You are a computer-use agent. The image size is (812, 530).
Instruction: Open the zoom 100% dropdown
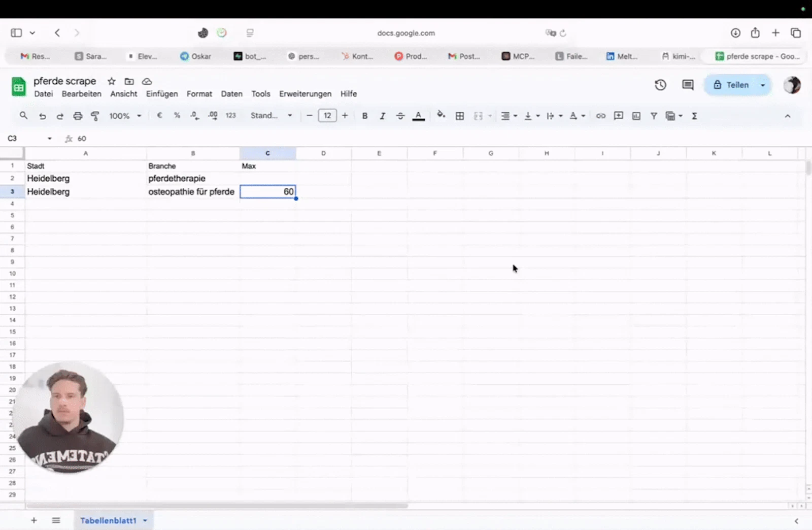pos(125,116)
